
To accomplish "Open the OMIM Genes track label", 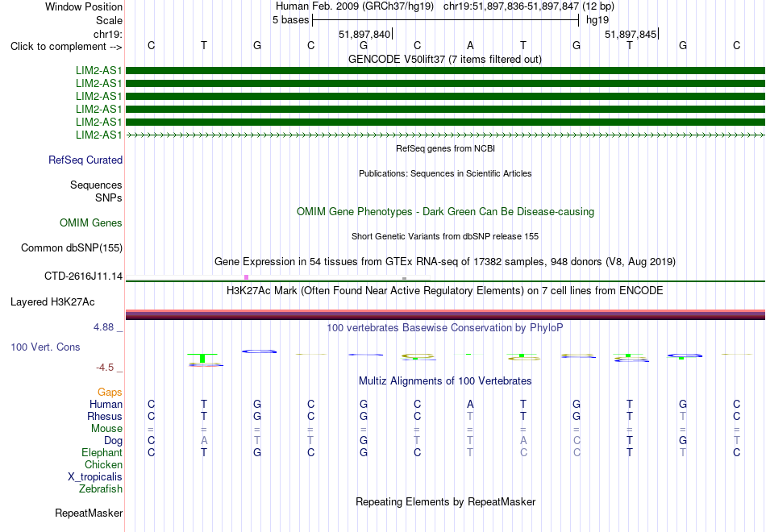I will coord(91,222).
